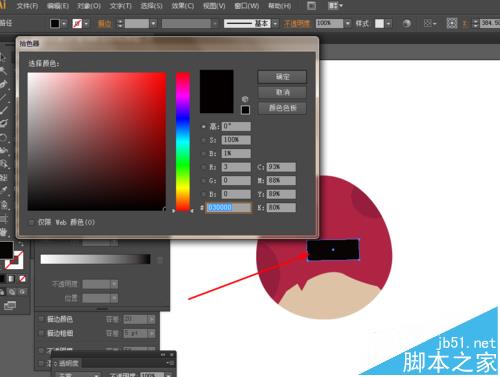The width and height of the screenshot is (500, 377).
Task: Click inside the red saturation-brightness color field
Action: pos(97,141)
